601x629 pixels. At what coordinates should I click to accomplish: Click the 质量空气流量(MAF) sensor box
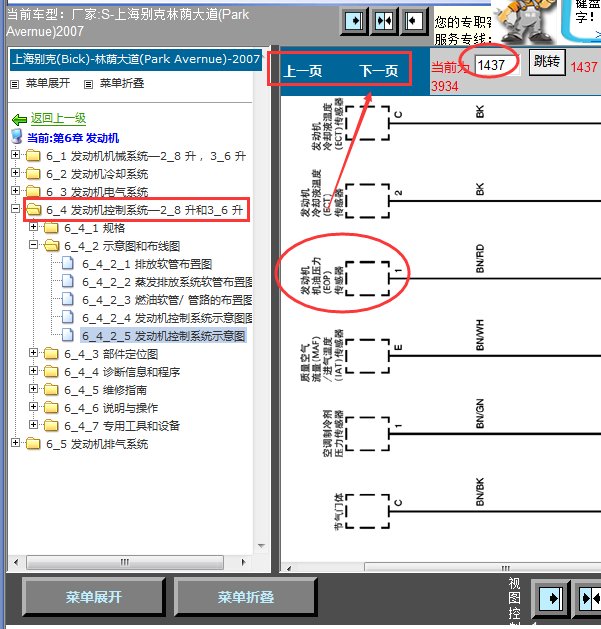[368, 356]
